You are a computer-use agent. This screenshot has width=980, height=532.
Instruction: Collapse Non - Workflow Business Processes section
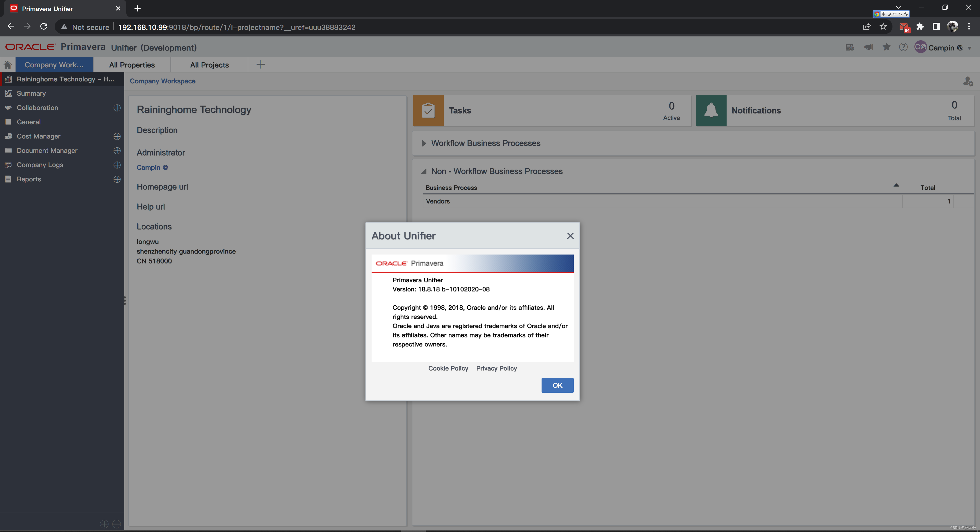423,171
